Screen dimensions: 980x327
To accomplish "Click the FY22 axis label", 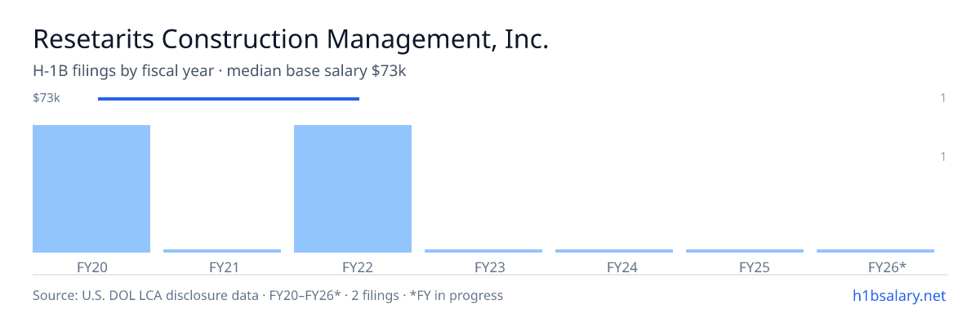I will (353, 267).
